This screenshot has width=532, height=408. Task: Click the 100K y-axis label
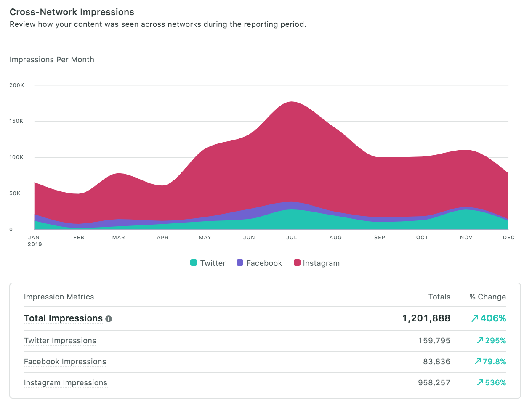click(x=17, y=157)
